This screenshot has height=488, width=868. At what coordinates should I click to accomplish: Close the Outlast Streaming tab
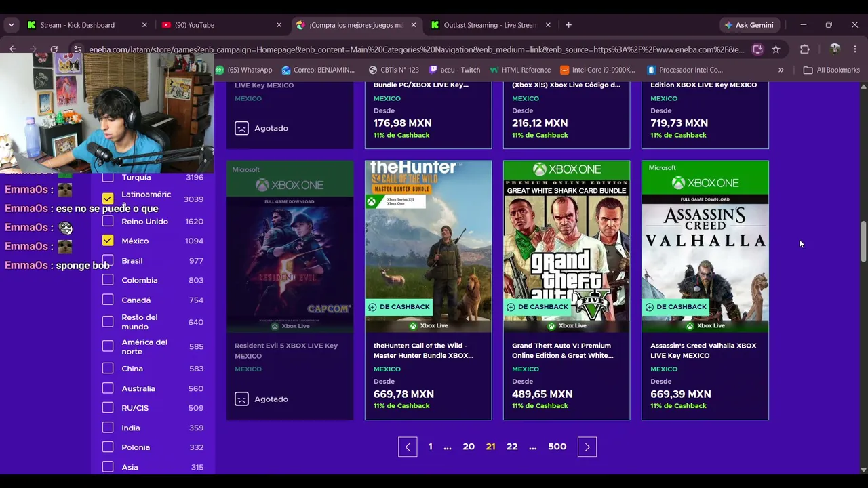point(548,25)
